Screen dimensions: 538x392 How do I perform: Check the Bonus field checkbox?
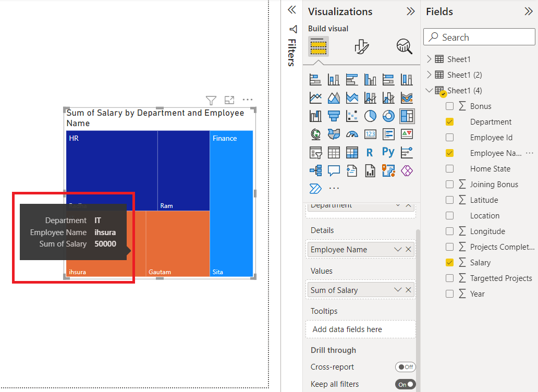449,106
